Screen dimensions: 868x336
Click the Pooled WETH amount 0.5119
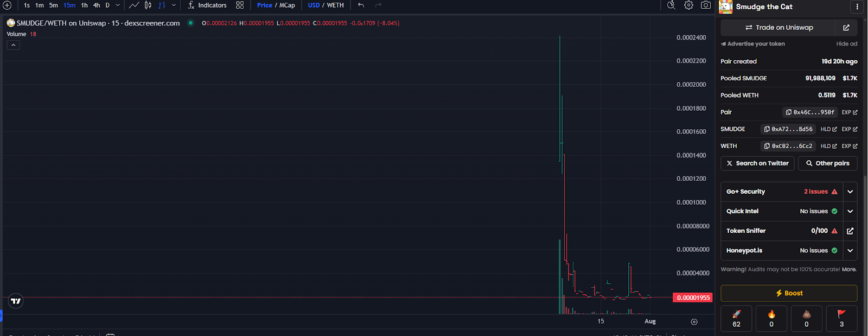[827, 95]
